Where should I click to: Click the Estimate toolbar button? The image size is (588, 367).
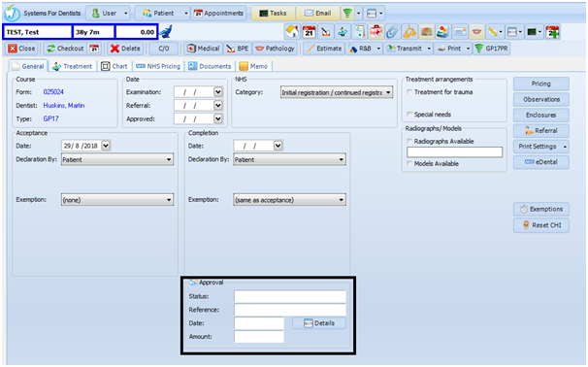(x=324, y=49)
